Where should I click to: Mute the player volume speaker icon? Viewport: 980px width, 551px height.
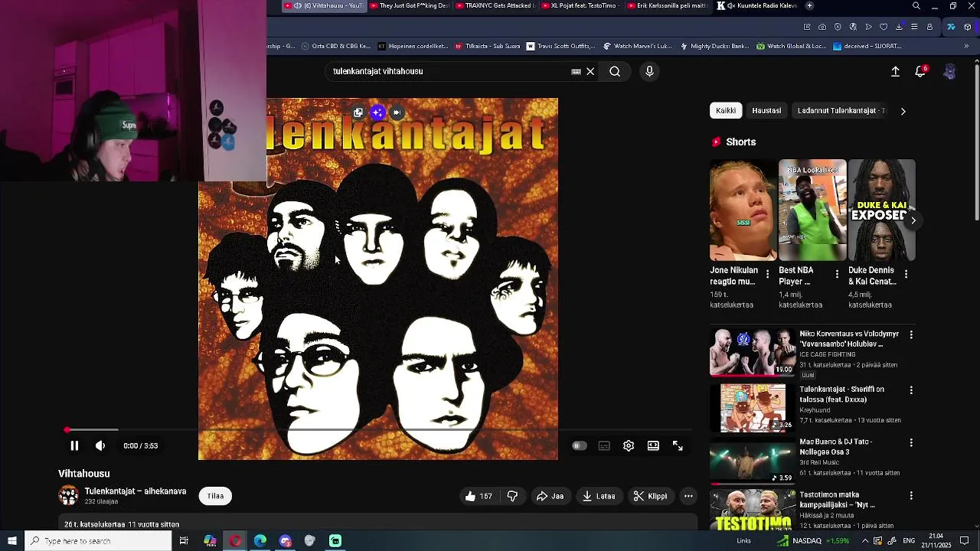tap(100, 445)
